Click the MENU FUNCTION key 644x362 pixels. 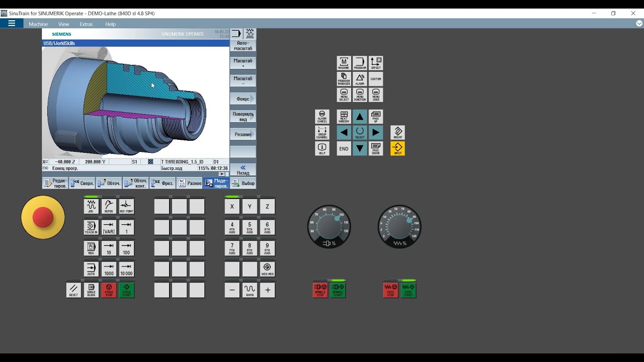pos(360,95)
